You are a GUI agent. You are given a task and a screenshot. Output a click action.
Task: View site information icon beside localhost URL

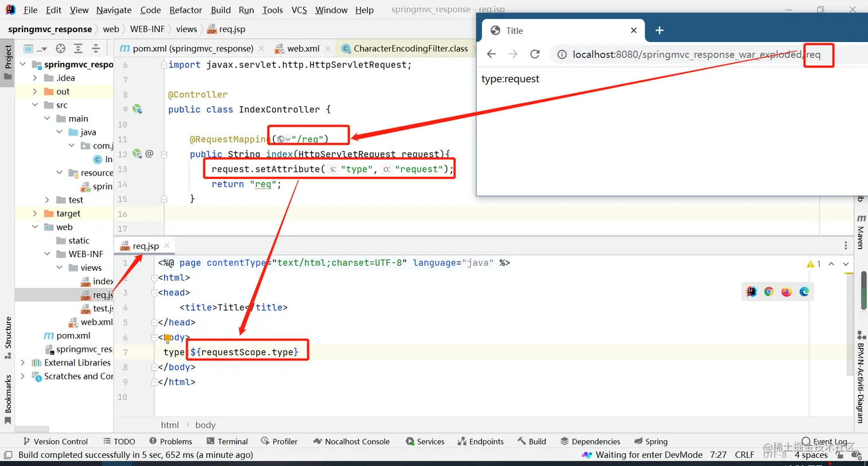pos(562,55)
